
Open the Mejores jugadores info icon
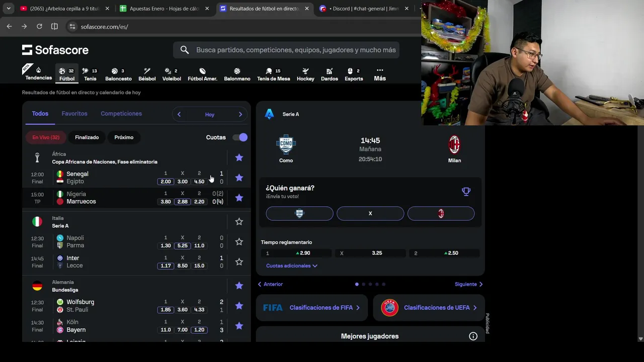473,336
